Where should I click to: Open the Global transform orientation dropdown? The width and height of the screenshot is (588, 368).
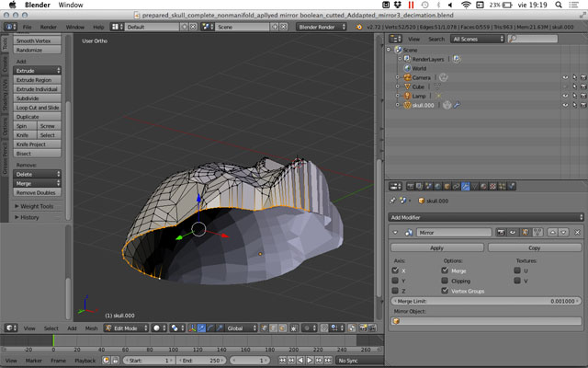[242, 328]
